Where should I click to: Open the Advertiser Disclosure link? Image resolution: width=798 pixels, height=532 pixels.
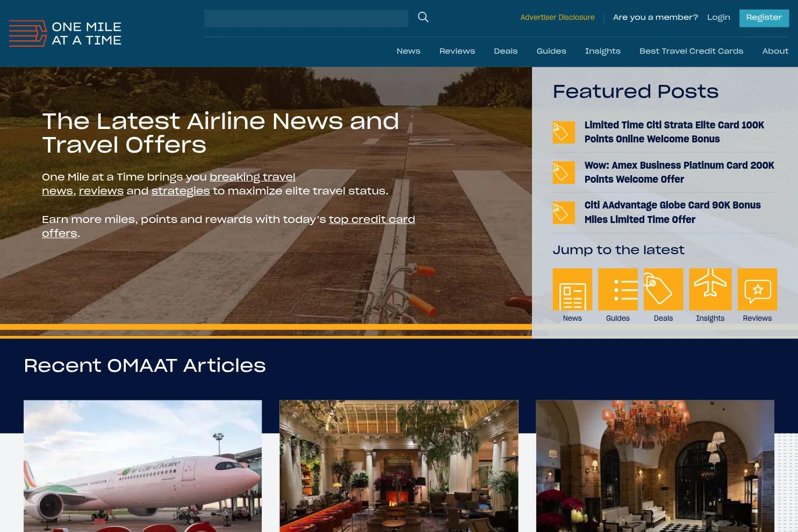click(x=557, y=18)
